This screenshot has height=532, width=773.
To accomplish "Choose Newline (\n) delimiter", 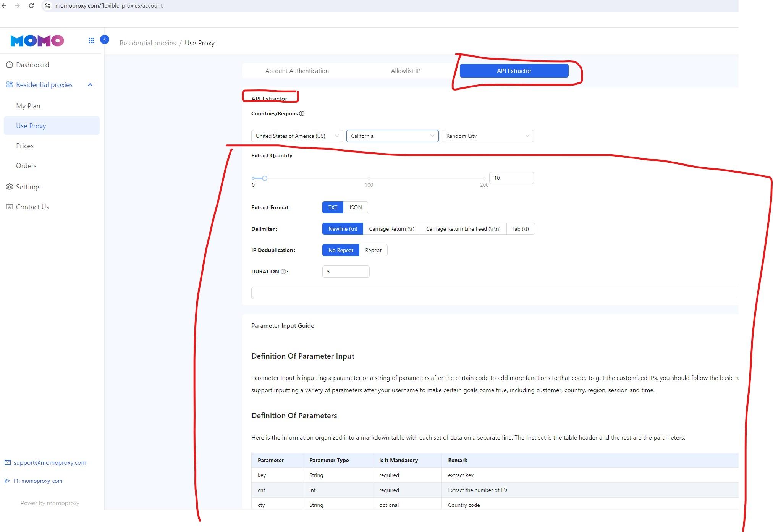I will pyautogui.click(x=343, y=229).
